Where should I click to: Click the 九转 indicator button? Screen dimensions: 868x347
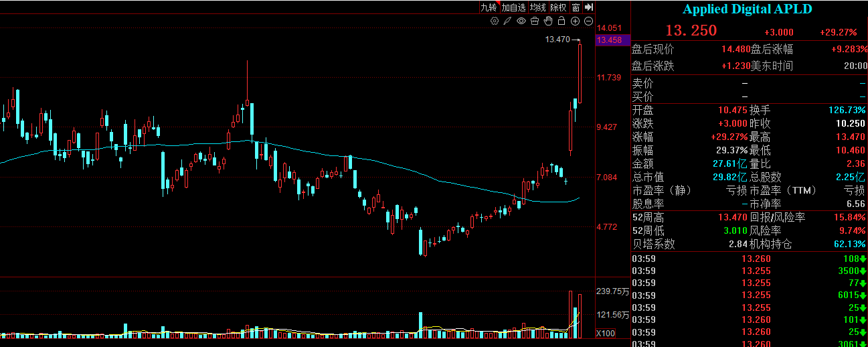[489, 7]
